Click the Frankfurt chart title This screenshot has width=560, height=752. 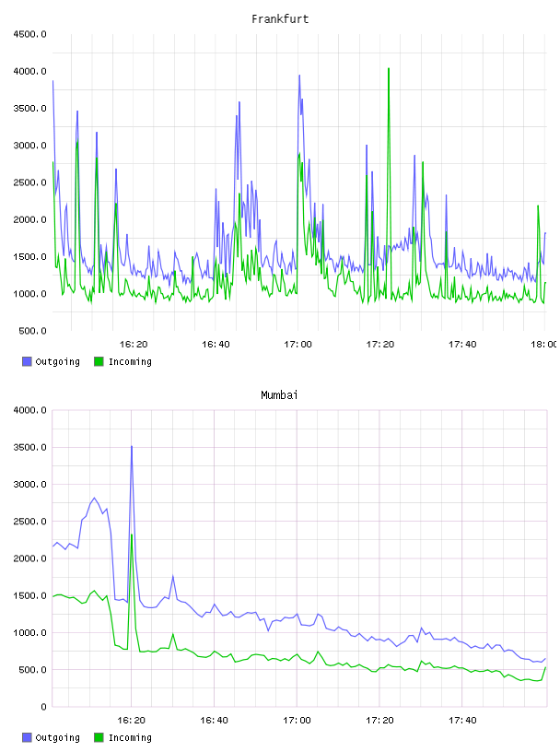click(280, 19)
